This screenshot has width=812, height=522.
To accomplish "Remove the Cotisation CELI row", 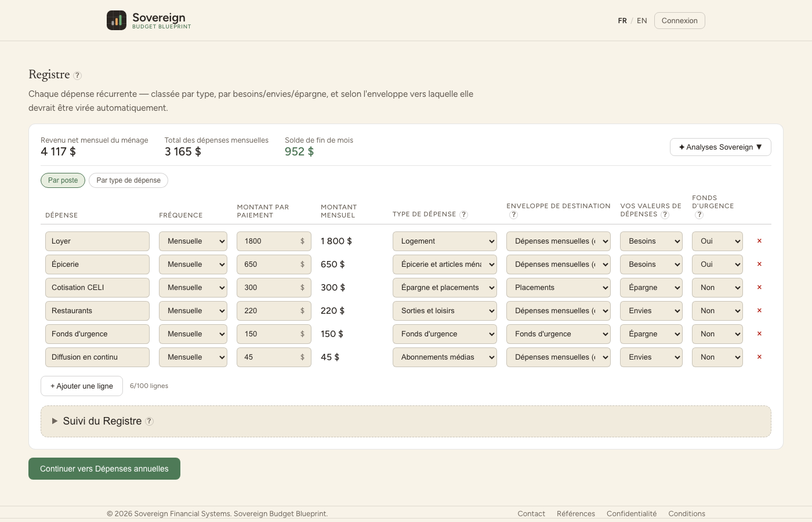I will click(759, 287).
